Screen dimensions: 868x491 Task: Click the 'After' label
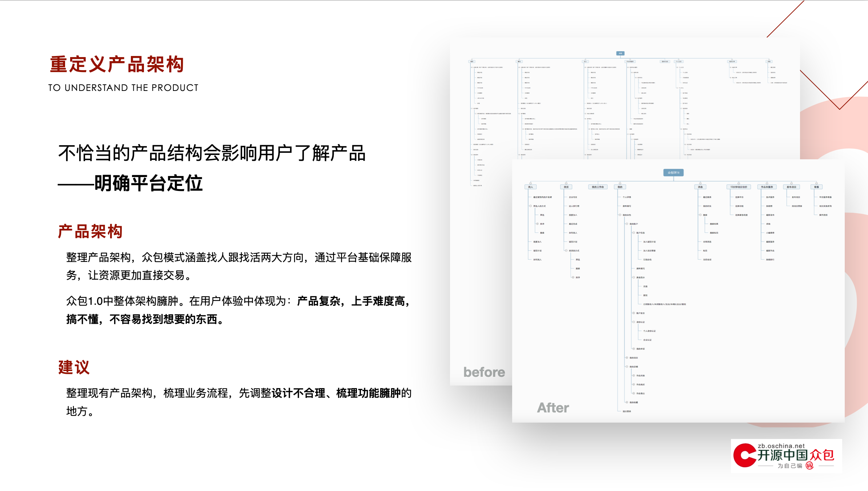[x=553, y=408]
